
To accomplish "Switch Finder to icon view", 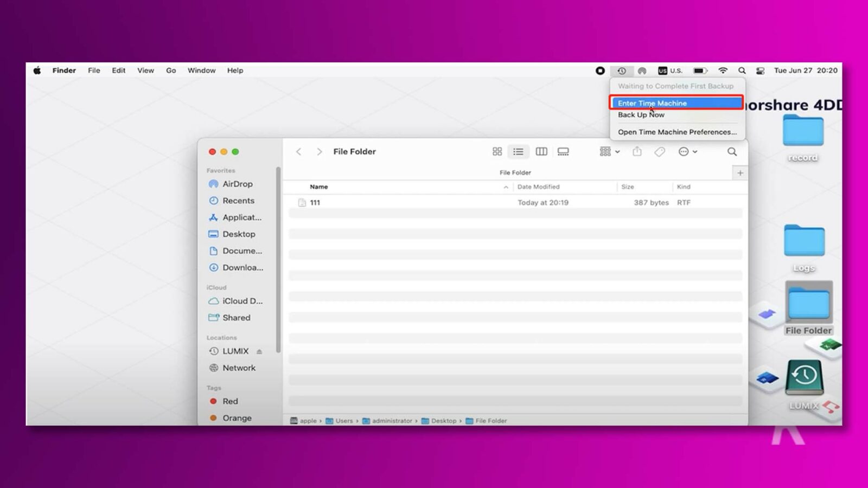I will [497, 152].
